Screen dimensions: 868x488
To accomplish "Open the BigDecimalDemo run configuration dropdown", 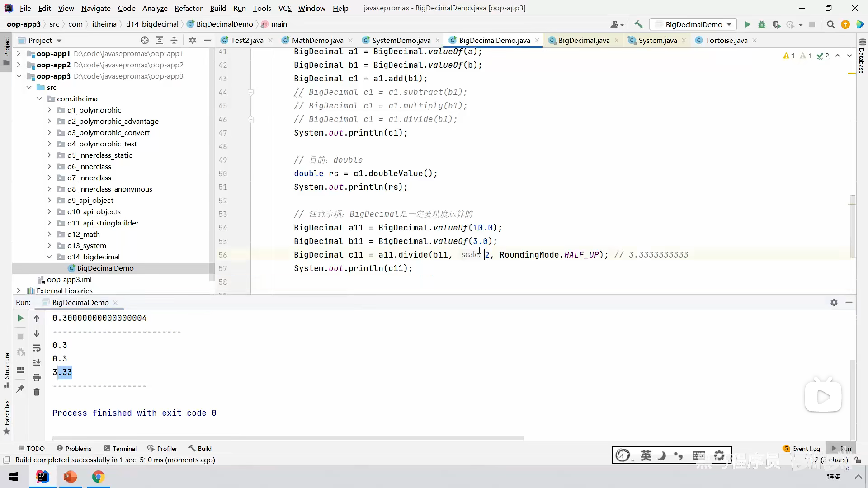I will click(693, 24).
